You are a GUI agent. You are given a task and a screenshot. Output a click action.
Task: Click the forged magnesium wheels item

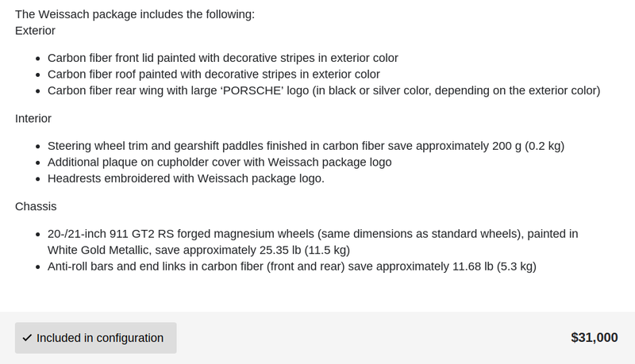click(x=313, y=242)
